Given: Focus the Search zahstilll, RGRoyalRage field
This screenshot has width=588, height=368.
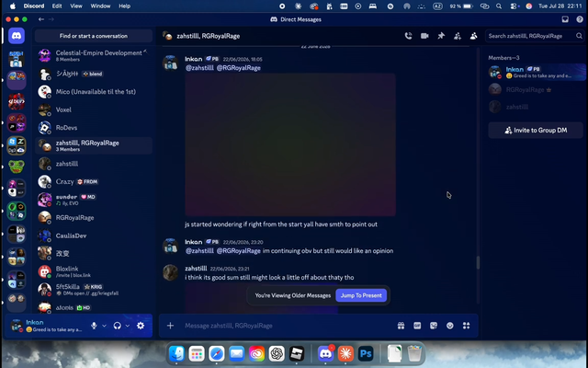Looking at the screenshot, I should point(535,36).
